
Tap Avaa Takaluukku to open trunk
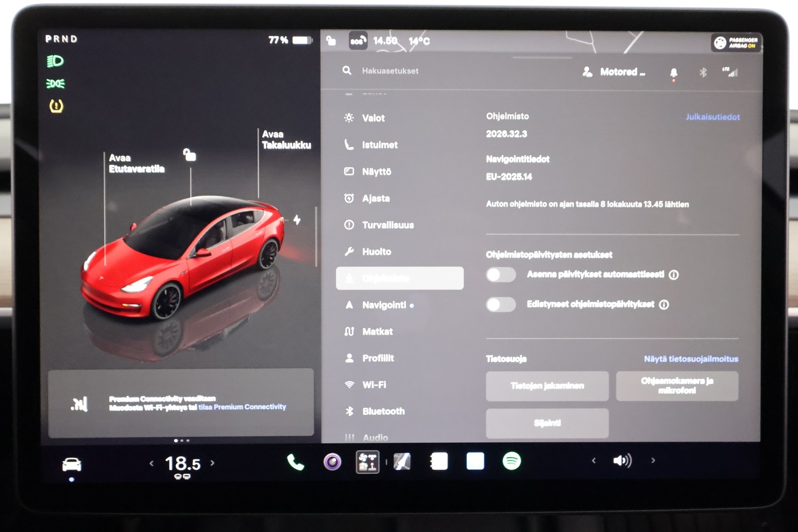point(286,140)
